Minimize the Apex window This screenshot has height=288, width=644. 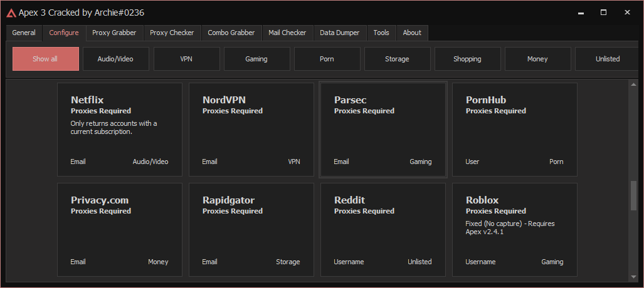[581, 13]
